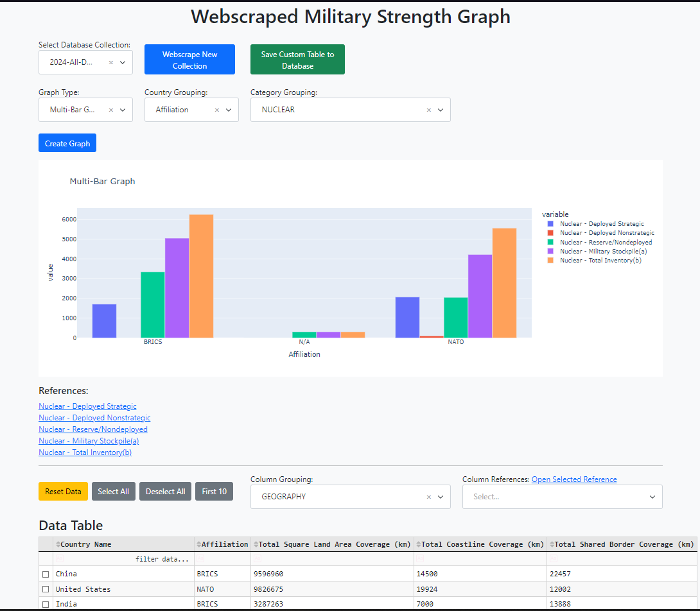The height and width of the screenshot is (611, 700).
Task: Click the Create Graph button
Action: pyautogui.click(x=67, y=143)
